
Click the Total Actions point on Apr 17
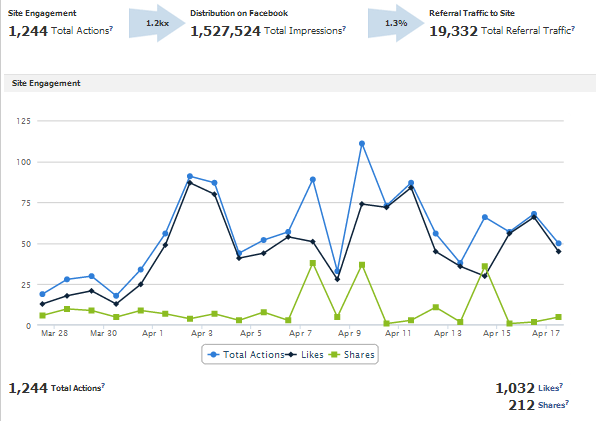(x=559, y=243)
